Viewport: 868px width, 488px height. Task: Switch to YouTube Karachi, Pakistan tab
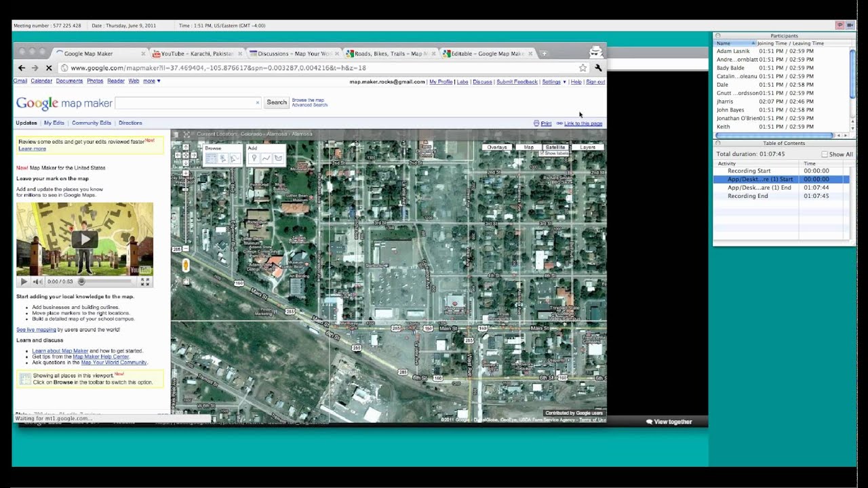click(x=197, y=54)
